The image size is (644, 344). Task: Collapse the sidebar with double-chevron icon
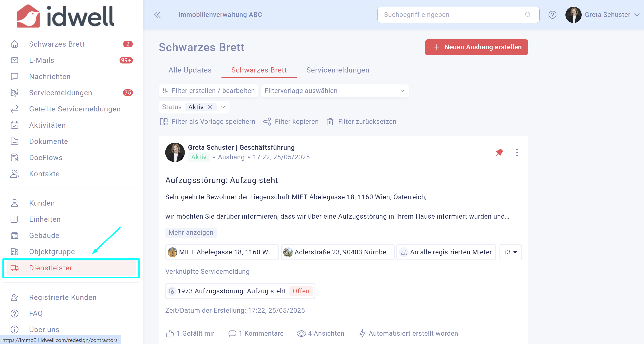click(157, 15)
